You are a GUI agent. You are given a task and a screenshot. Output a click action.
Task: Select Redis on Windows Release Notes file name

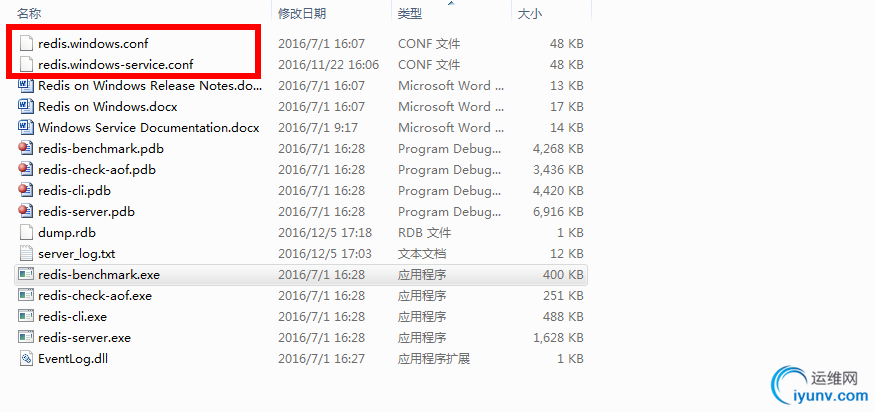(149, 85)
